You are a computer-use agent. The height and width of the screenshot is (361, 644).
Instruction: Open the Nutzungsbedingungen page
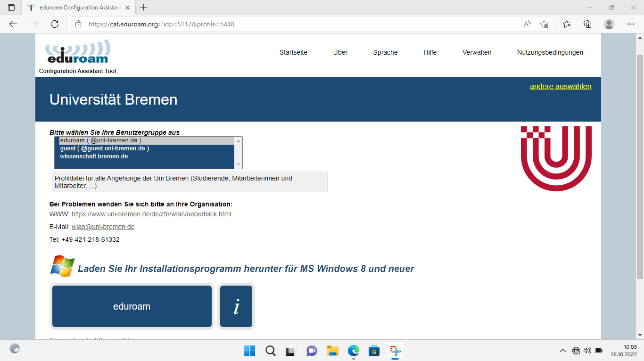tap(550, 53)
